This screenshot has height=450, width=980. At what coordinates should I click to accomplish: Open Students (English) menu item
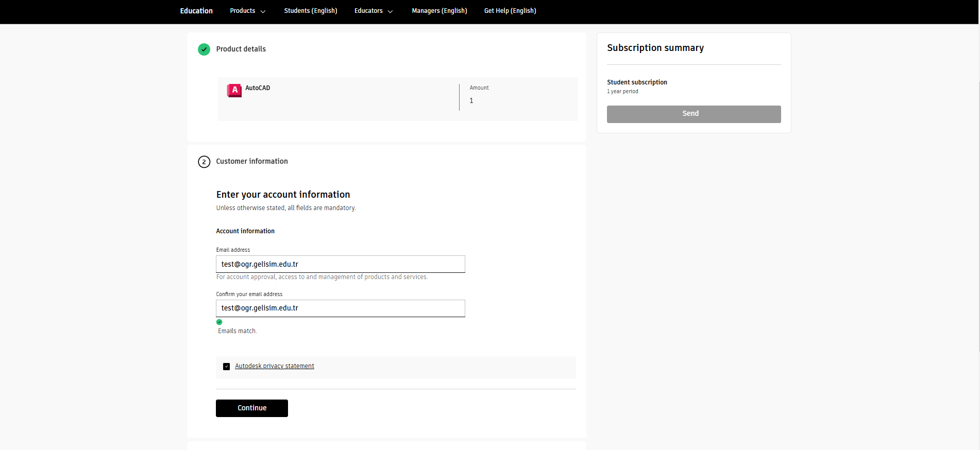click(311, 11)
